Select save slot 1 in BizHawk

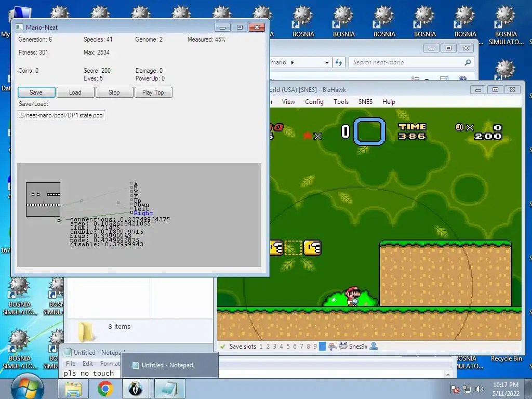(x=261, y=347)
